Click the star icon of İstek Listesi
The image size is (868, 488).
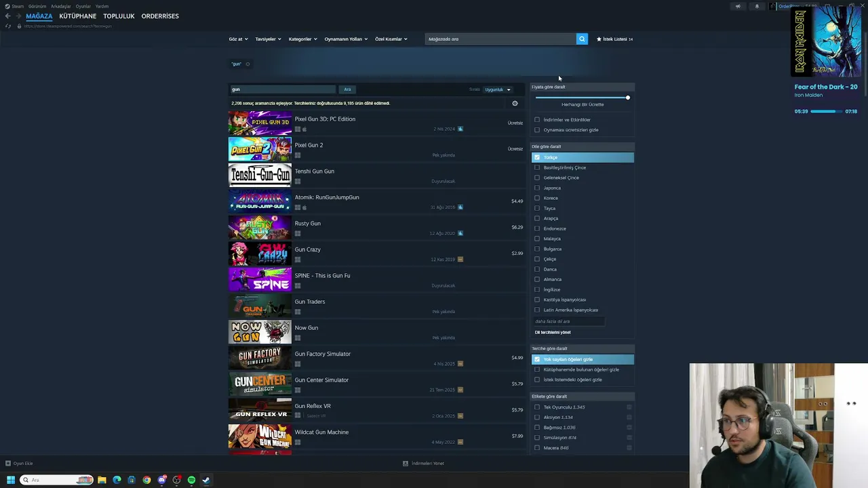pyautogui.click(x=599, y=39)
